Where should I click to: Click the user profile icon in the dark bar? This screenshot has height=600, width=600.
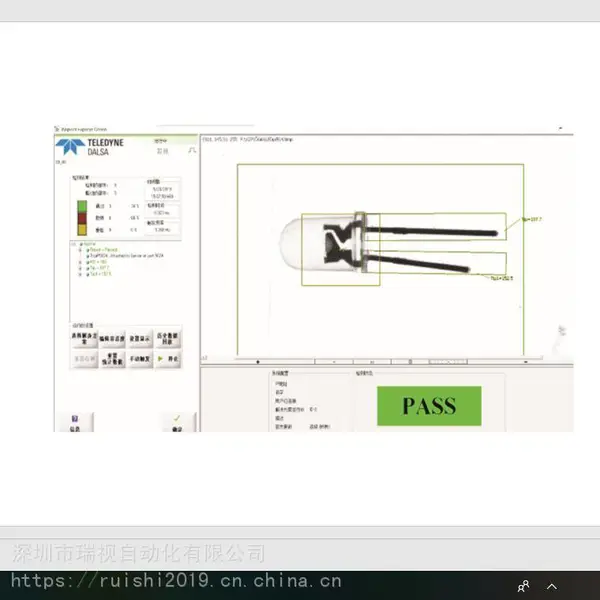coord(523,586)
